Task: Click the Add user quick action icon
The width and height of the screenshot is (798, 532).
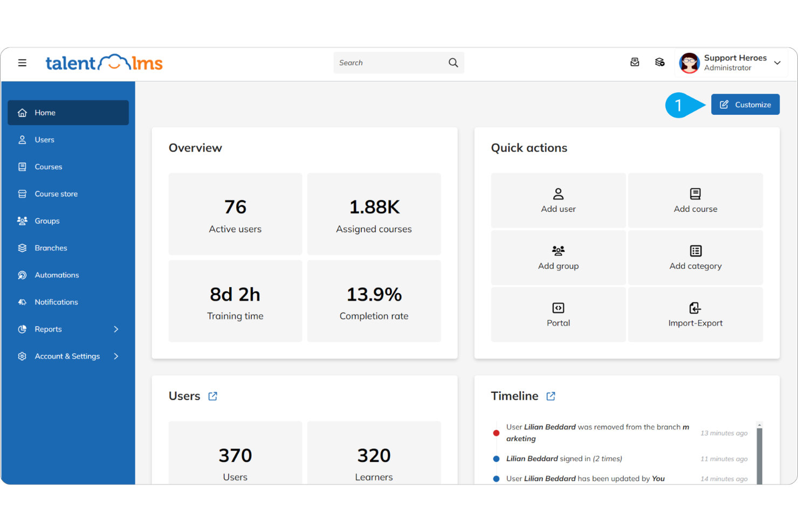Action: [558, 194]
